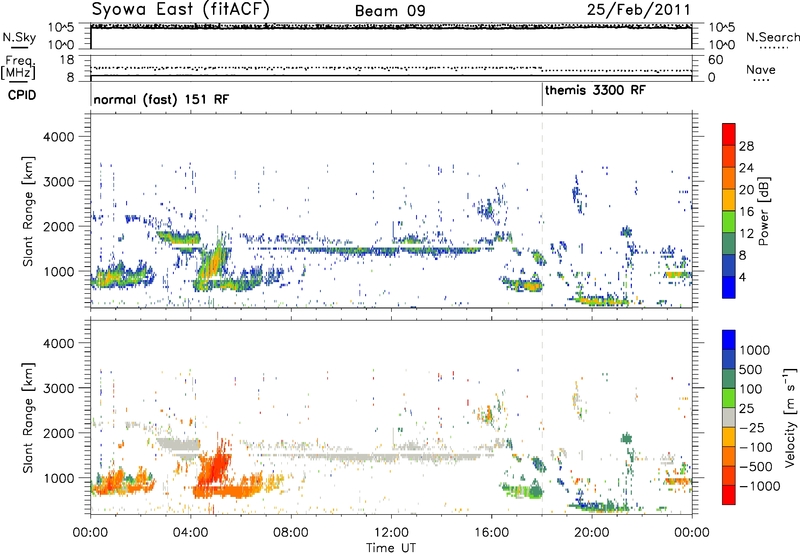800x554 pixels.
Task: Click the 'Time UT' axis label
Action: [x=391, y=546]
